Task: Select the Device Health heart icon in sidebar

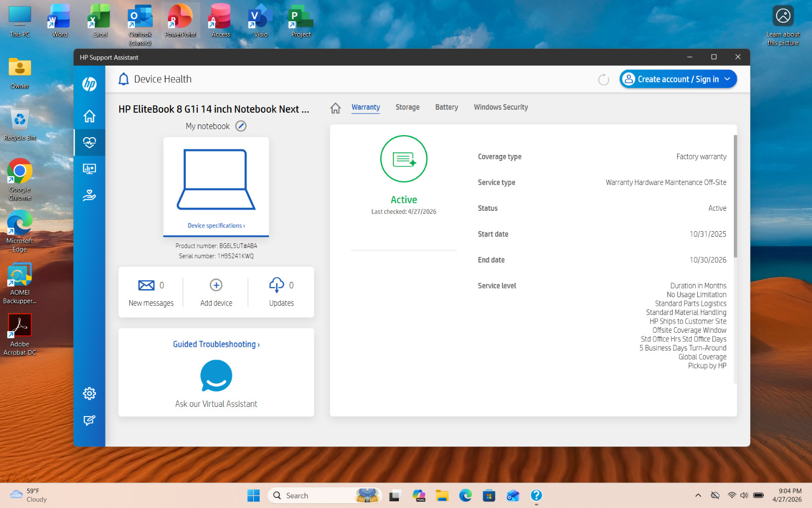Action: [89, 143]
